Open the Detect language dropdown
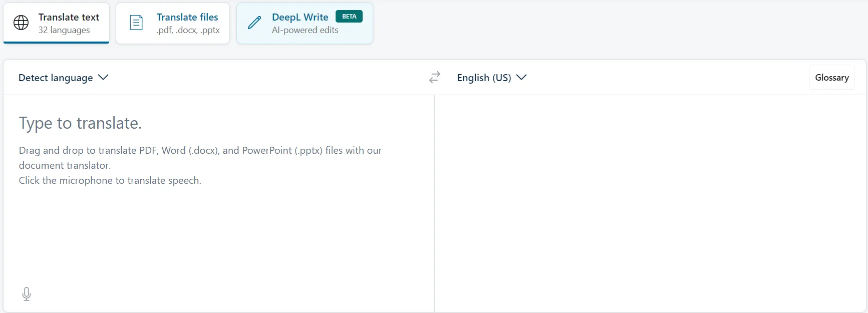Viewport: 868px width, 313px height. (x=64, y=78)
